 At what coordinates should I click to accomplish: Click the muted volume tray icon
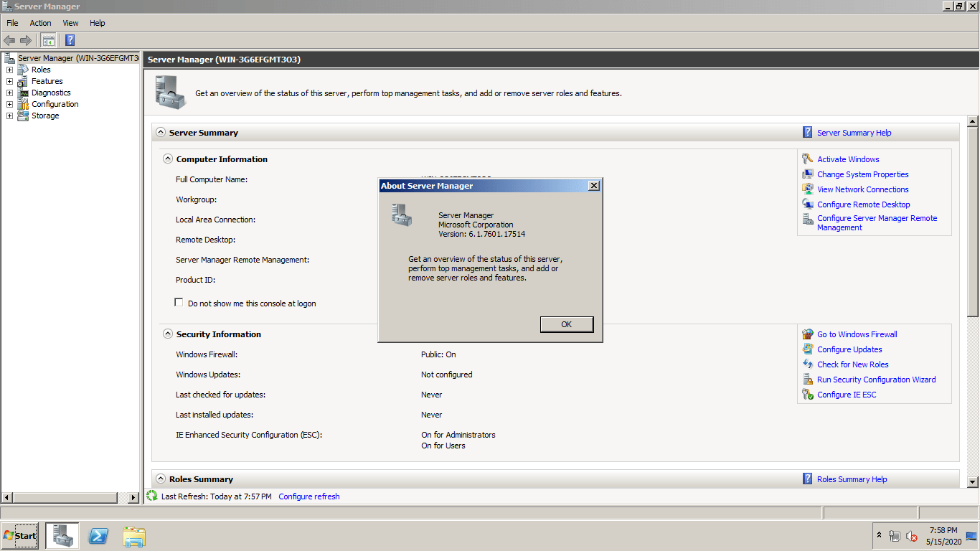point(912,536)
